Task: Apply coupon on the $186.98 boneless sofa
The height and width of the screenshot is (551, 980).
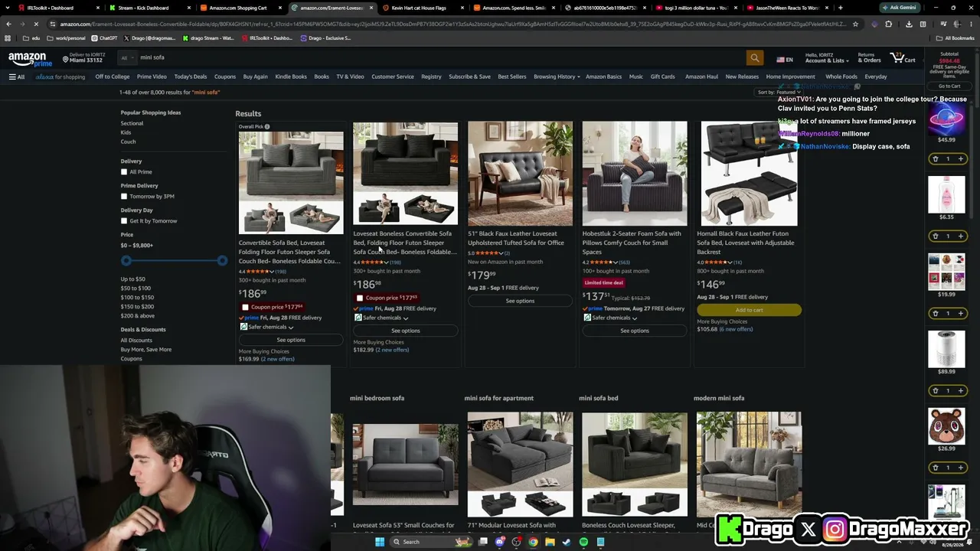Action: 360,298
